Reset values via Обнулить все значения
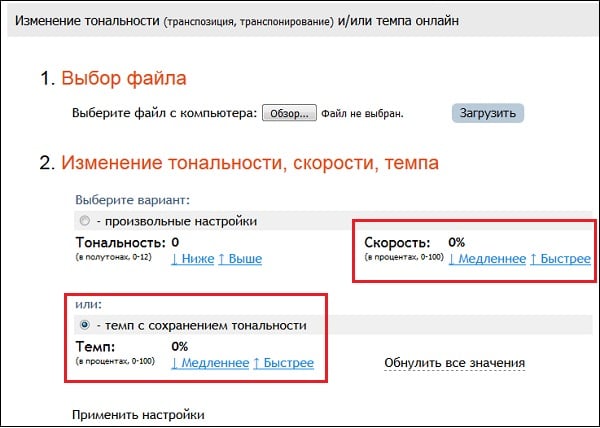The width and height of the screenshot is (600, 428). point(455,362)
